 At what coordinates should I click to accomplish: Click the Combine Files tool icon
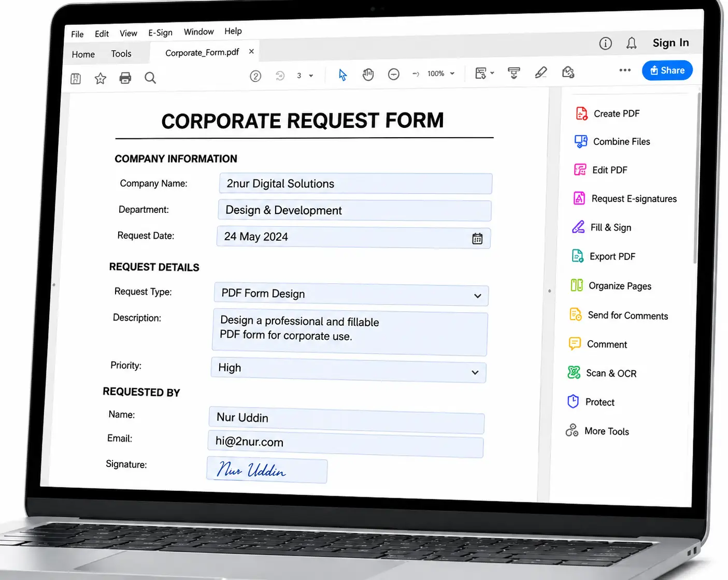[581, 141]
